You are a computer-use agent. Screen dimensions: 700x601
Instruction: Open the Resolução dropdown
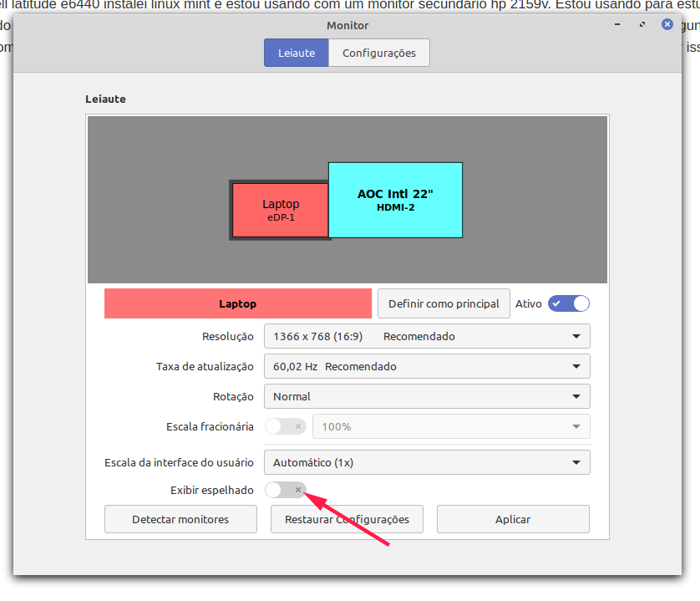click(427, 337)
